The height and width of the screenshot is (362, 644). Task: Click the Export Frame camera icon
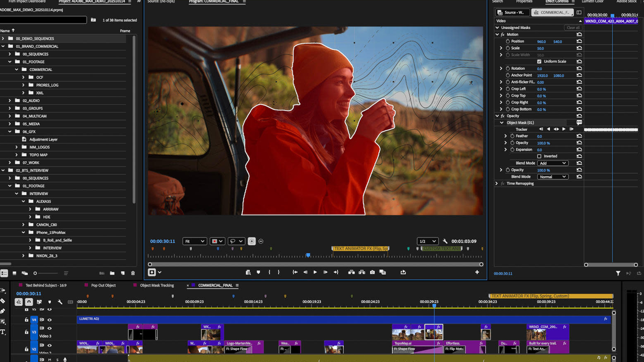point(372,272)
